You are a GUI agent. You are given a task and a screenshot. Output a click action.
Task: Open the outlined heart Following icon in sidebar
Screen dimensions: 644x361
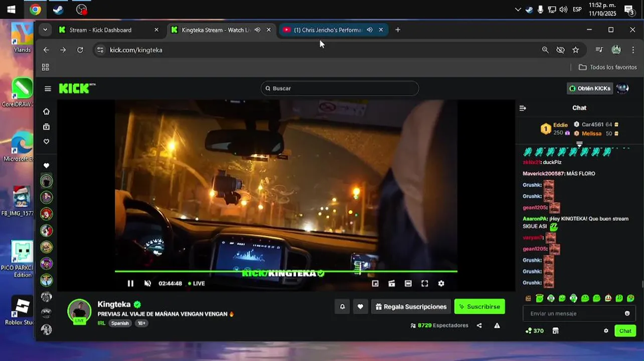tap(46, 142)
